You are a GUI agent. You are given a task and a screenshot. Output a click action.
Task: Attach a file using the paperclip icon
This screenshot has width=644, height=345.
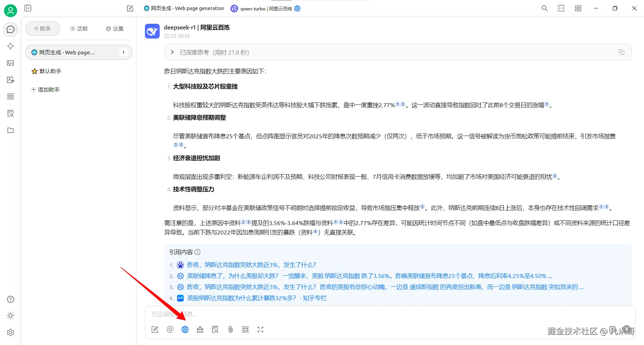tap(230, 330)
